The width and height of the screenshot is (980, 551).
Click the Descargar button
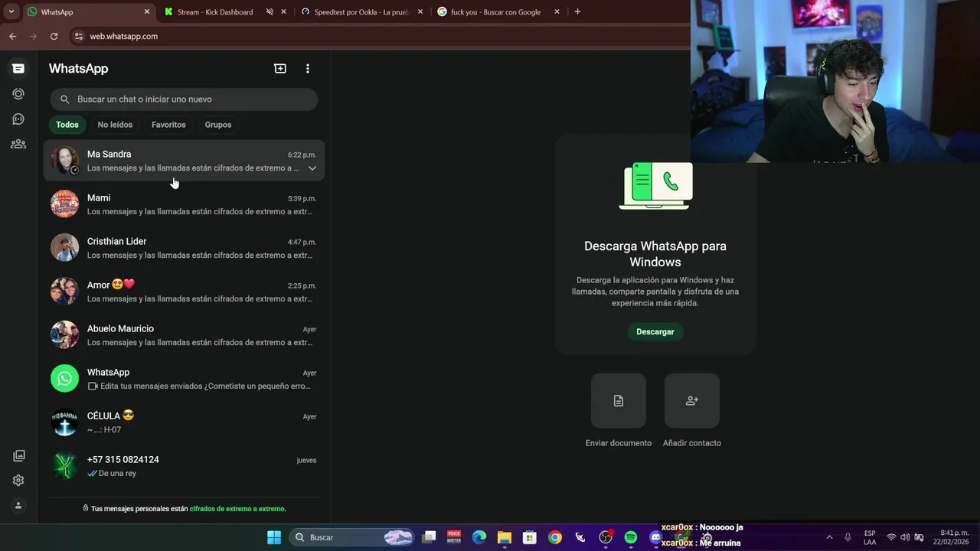pyautogui.click(x=655, y=331)
